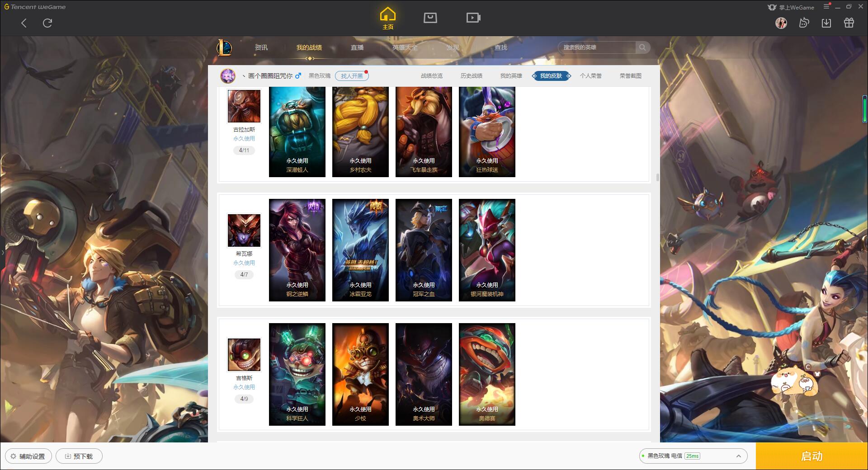Expand the 黑色玫瑰 电信 server dropdown

click(x=693, y=456)
